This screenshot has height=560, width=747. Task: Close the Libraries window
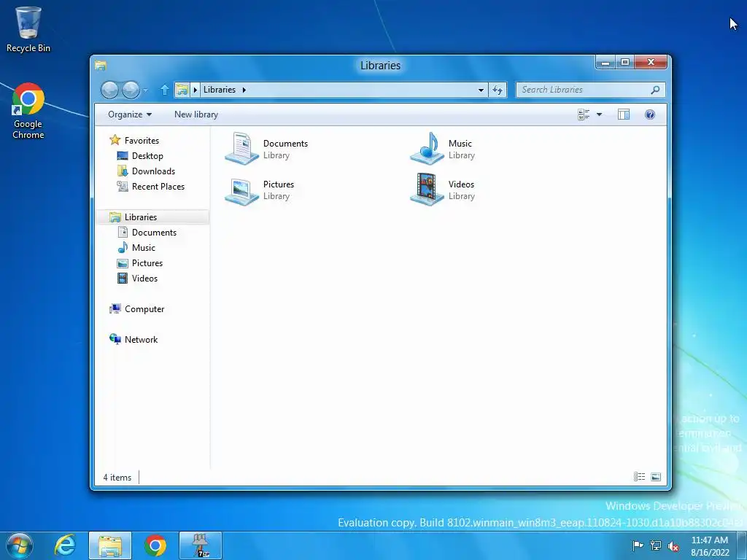click(x=651, y=63)
